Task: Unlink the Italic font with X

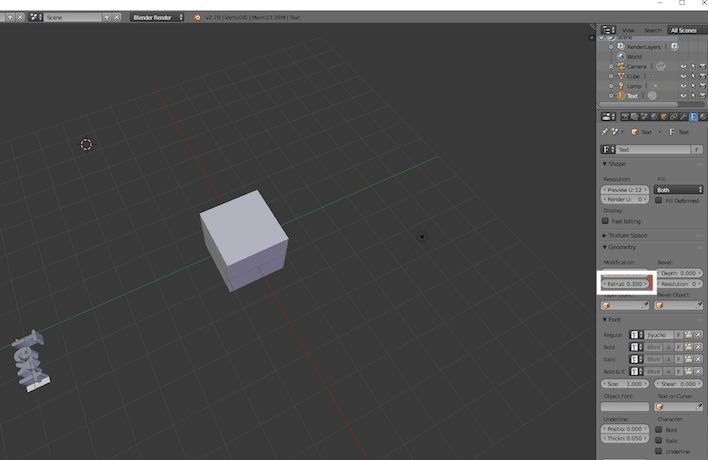Action: pyautogui.click(x=698, y=359)
